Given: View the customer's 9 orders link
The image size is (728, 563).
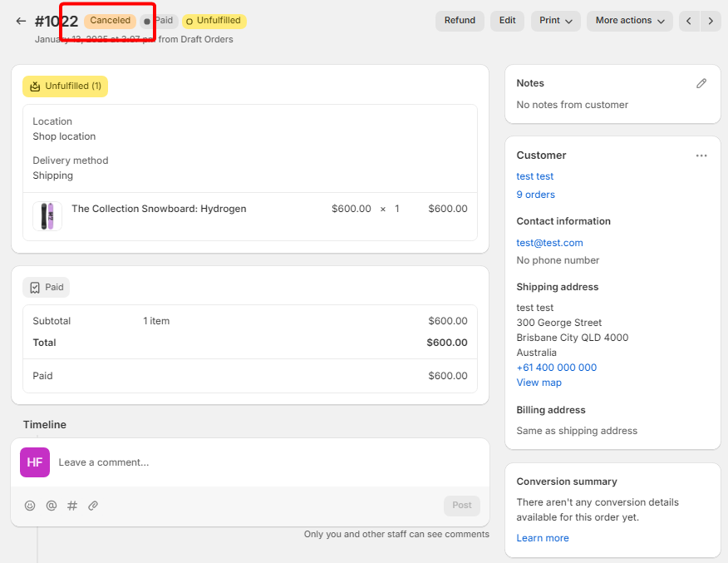Looking at the screenshot, I should (x=535, y=195).
